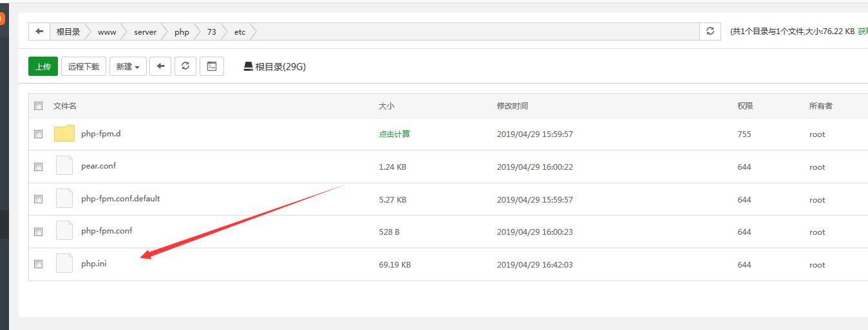Go to the server path segment
Image resolution: width=868 pixels, height=330 pixels.
[145, 32]
